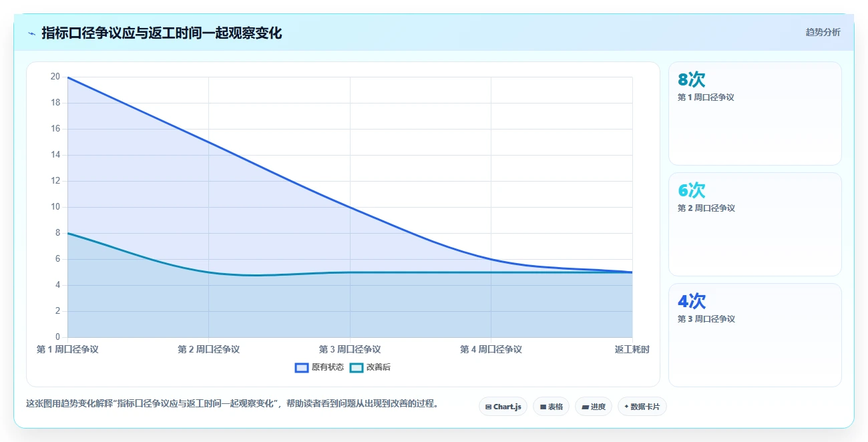Click the 趋势分析 label in the header
Image resolution: width=868 pixels, height=442 pixels.
point(823,32)
